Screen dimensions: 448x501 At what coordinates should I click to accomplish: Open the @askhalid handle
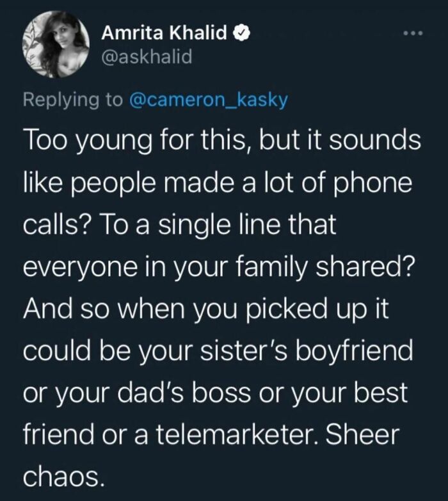(147, 56)
